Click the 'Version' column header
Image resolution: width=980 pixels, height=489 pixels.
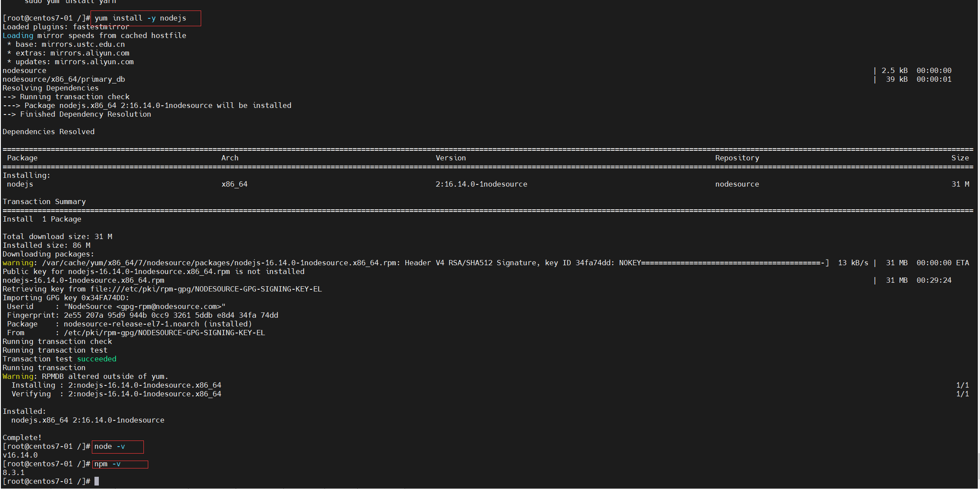(450, 158)
